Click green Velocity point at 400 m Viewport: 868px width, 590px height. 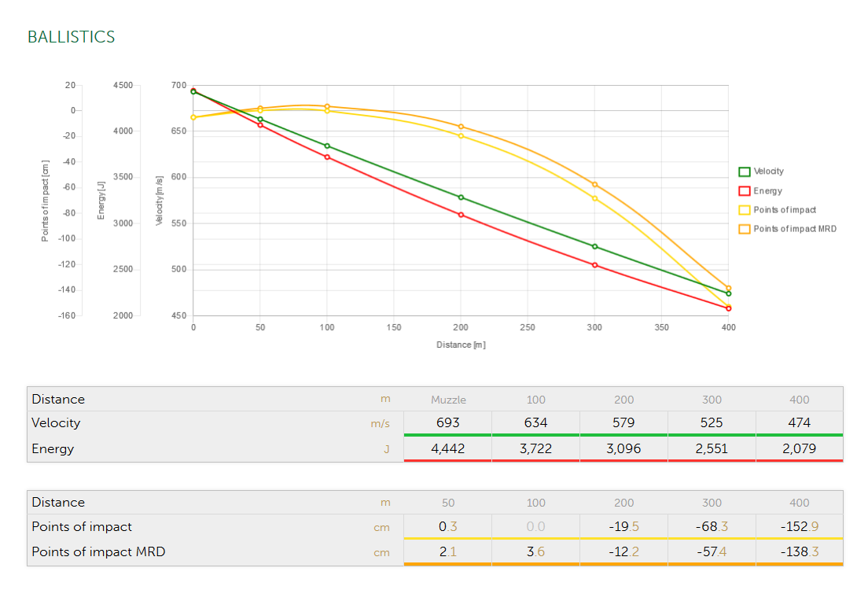coord(729,293)
